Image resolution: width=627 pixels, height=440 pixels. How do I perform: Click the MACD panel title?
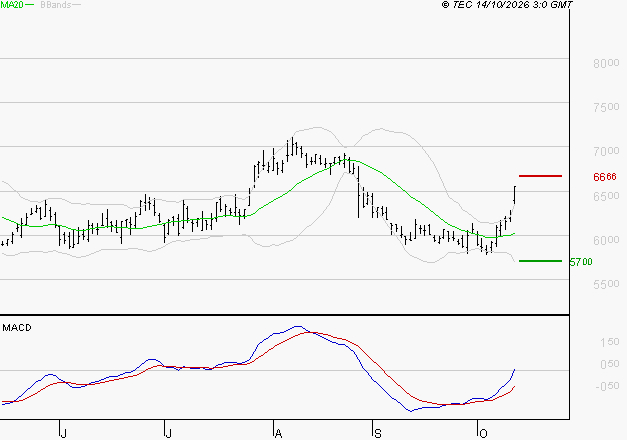(17, 328)
